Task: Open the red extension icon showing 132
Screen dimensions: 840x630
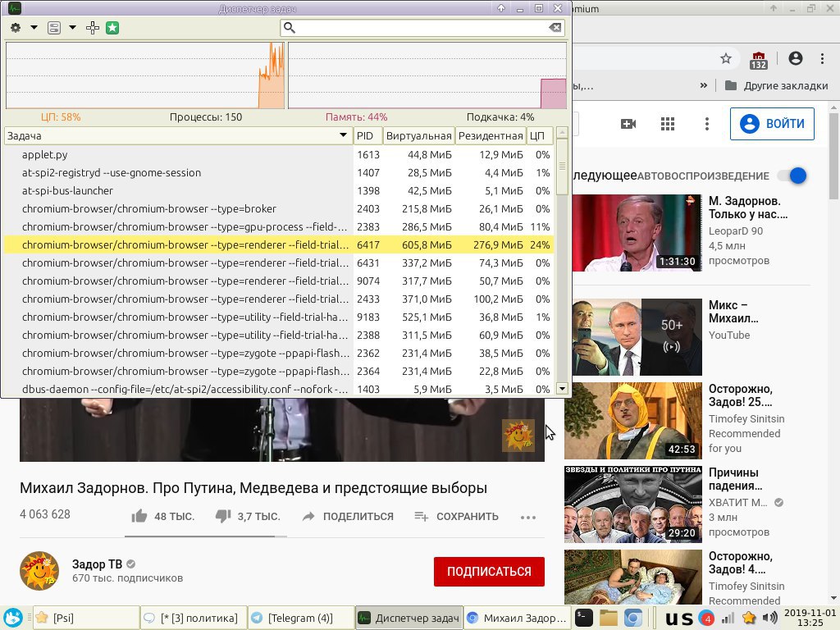Action: click(x=759, y=60)
